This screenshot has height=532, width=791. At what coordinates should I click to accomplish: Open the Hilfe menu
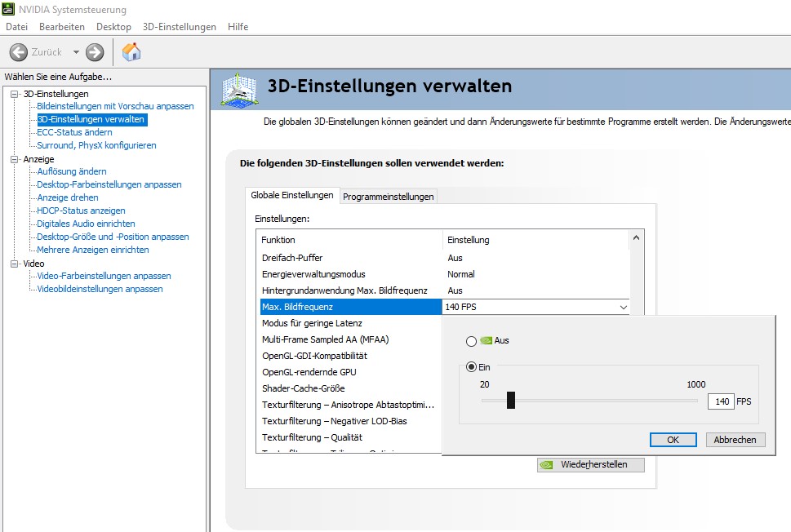[x=238, y=27]
